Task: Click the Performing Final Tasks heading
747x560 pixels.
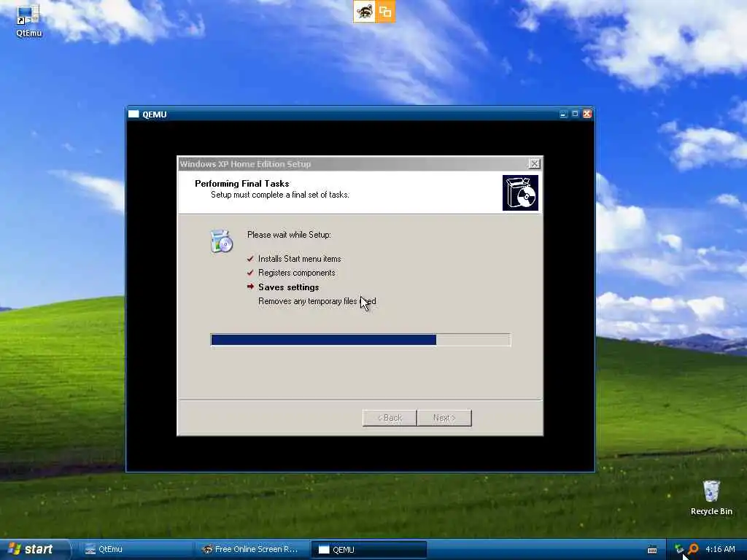Action: pyautogui.click(x=242, y=184)
